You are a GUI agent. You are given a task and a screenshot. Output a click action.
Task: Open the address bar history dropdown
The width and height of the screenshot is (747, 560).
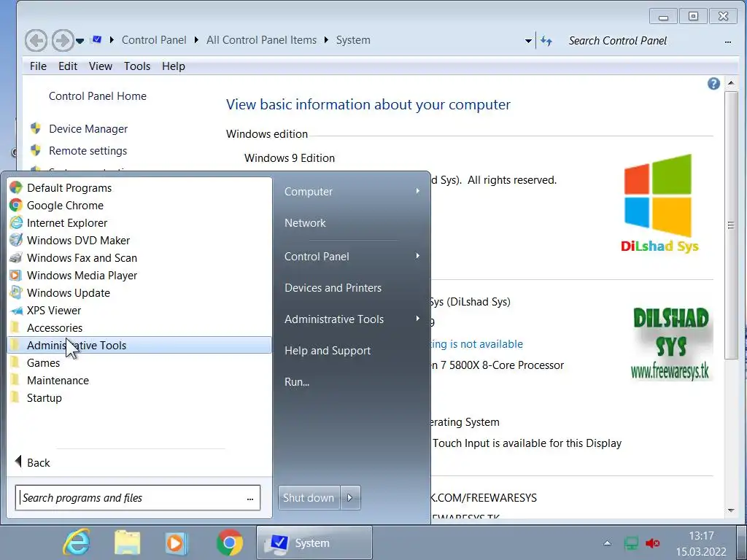pyautogui.click(x=528, y=41)
